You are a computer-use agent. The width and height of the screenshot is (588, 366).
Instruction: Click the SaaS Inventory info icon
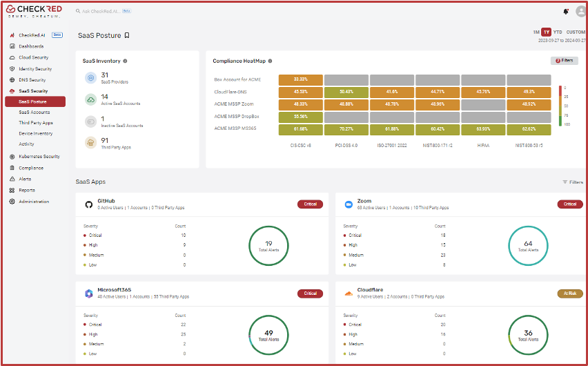coord(125,61)
